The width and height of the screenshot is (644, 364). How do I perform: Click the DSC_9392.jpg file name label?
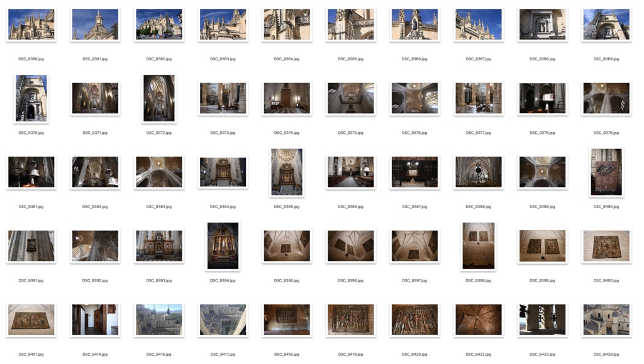tap(95, 280)
